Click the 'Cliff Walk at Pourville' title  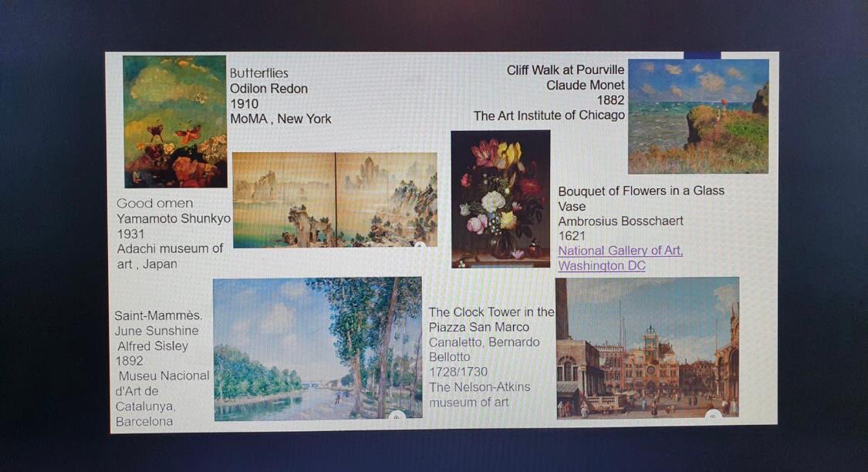pos(566,70)
